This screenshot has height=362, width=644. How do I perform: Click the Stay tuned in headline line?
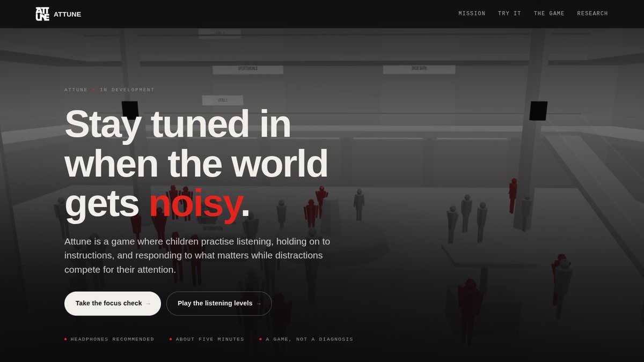point(178,123)
